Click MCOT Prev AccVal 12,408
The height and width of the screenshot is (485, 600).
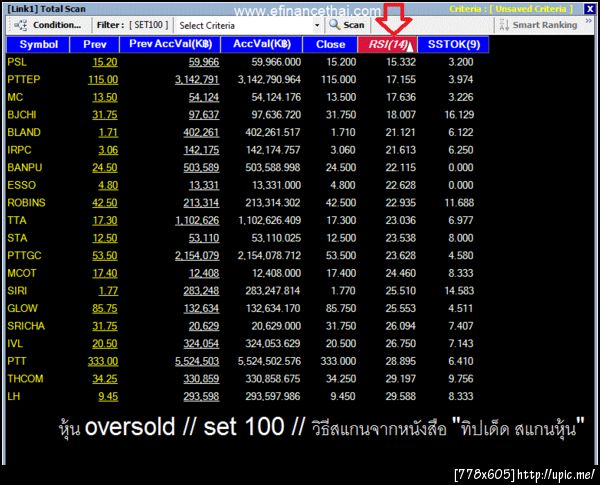pyautogui.click(x=204, y=273)
